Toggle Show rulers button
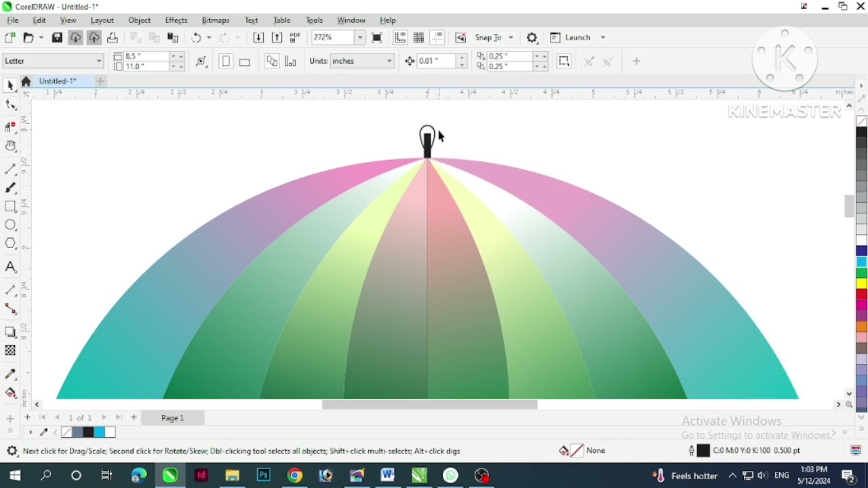Screen dimensions: 868x488 click(400, 38)
